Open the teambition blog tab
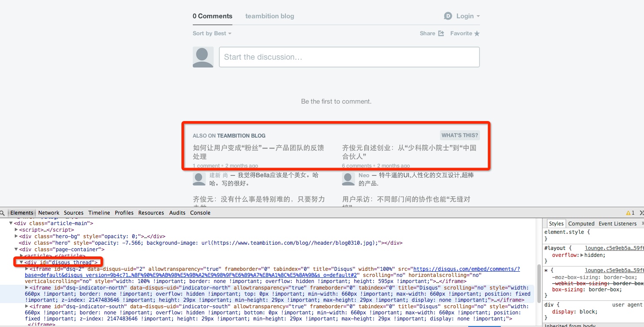 pyautogui.click(x=270, y=16)
